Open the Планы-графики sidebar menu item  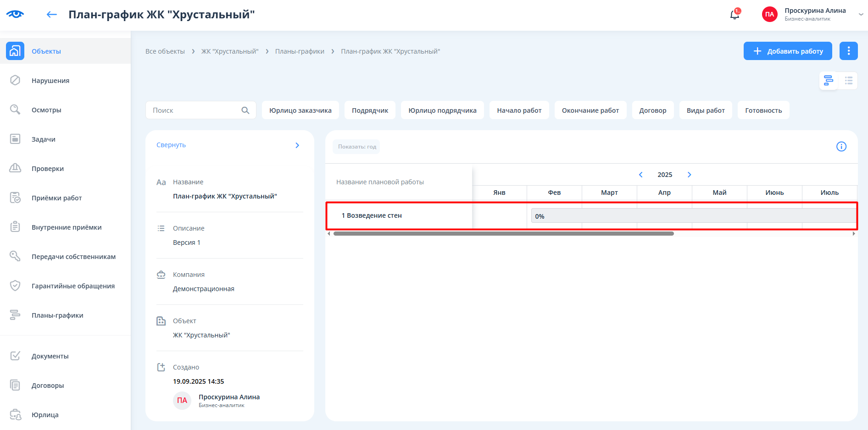pos(57,315)
